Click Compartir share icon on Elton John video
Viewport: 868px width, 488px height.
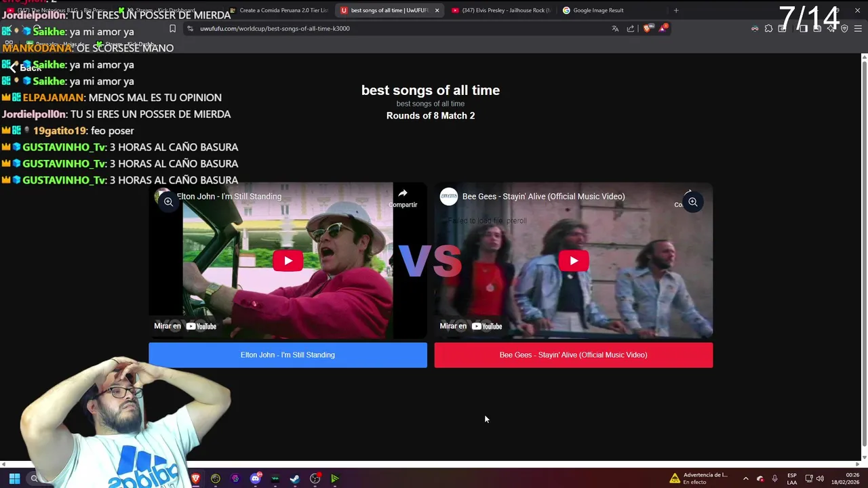(403, 197)
